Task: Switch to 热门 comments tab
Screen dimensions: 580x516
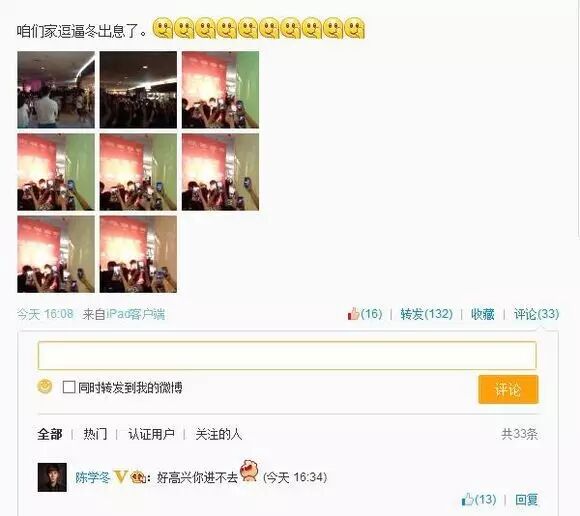Action: pos(95,434)
